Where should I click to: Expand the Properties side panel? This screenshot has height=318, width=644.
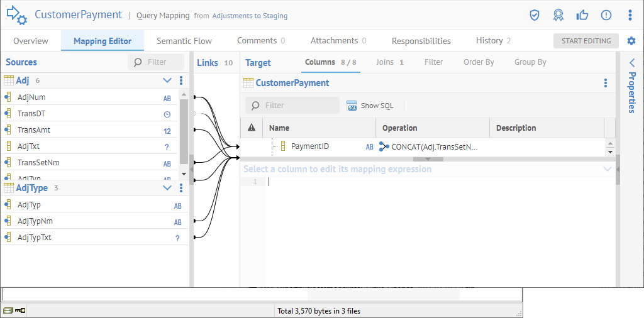(x=632, y=63)
